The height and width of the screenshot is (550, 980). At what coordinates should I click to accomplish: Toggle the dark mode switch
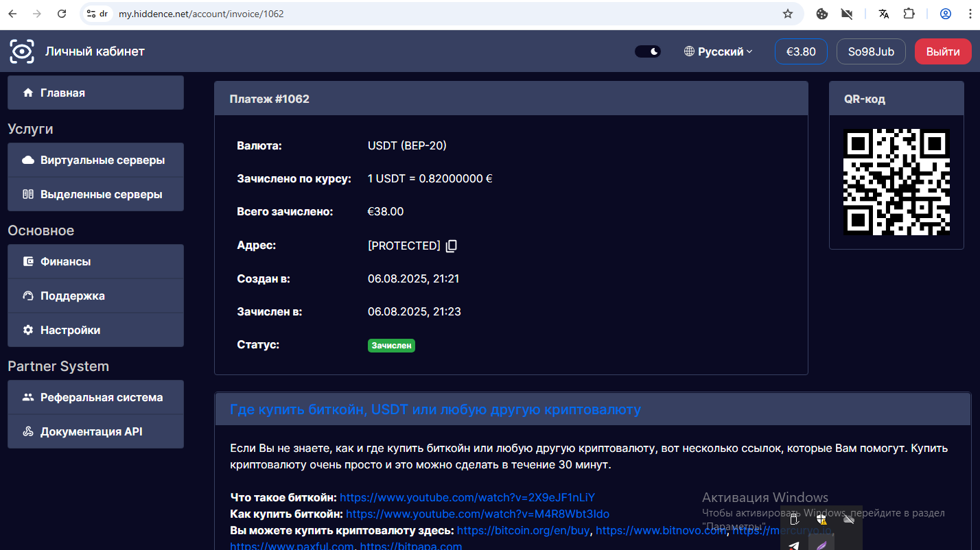point(647,51)
